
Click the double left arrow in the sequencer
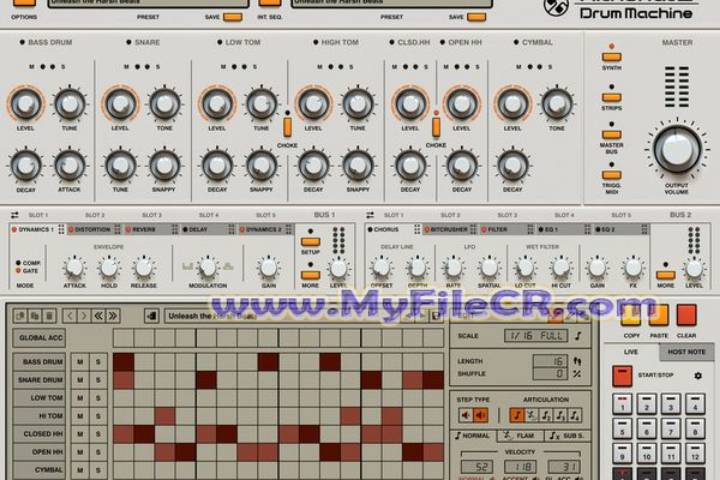tap(98, 316)
